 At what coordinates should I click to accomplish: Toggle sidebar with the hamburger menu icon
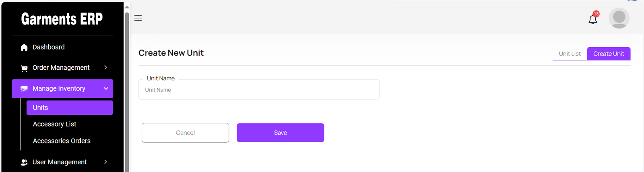click(138, 18)
